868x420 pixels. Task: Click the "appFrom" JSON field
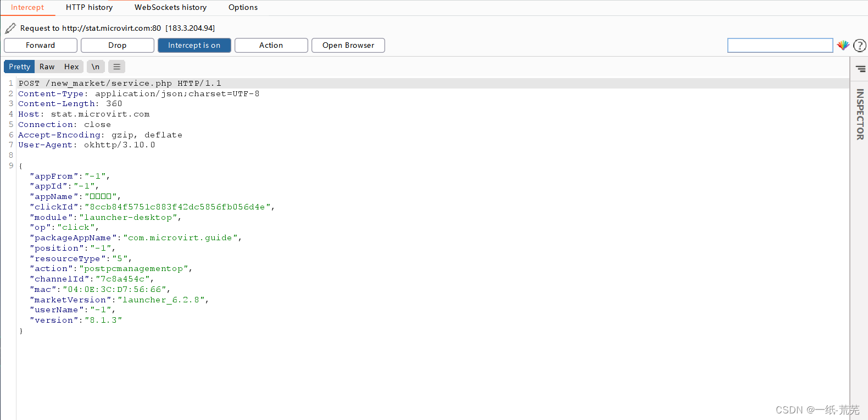tap(70, 176)
